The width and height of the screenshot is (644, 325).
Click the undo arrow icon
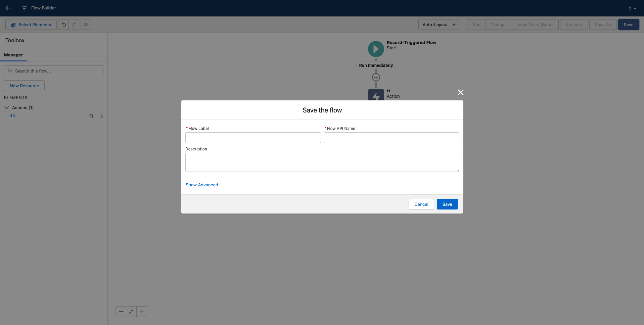point(63,25)
